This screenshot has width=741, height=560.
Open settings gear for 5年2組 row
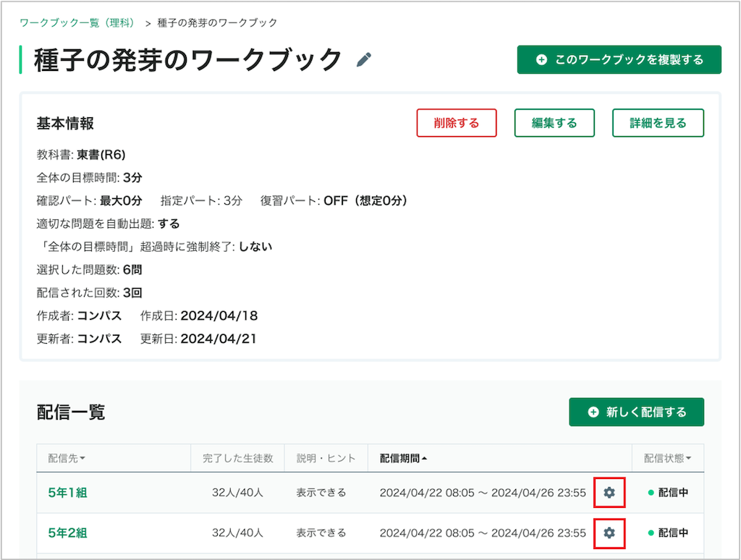click(609, 533)
